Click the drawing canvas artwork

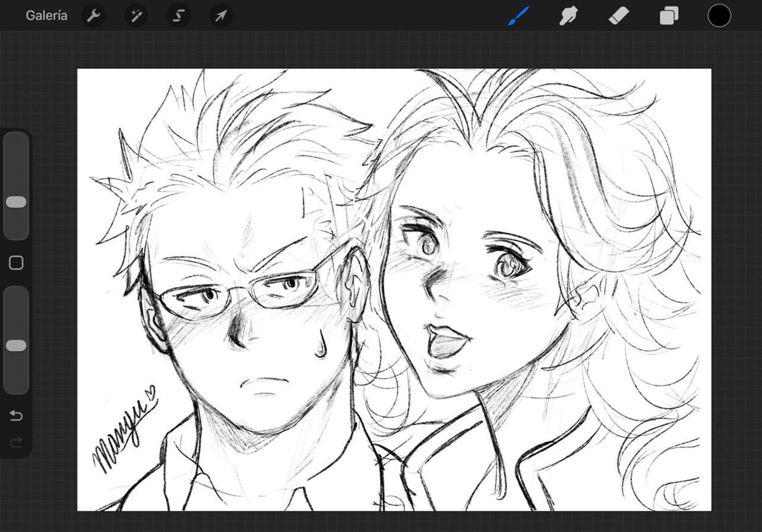(x=394, y=289)
